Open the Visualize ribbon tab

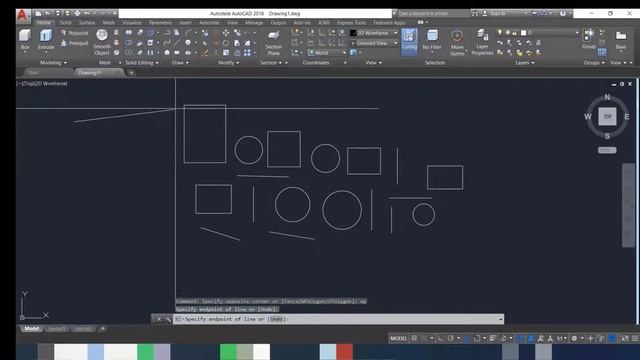click(131, 22)
